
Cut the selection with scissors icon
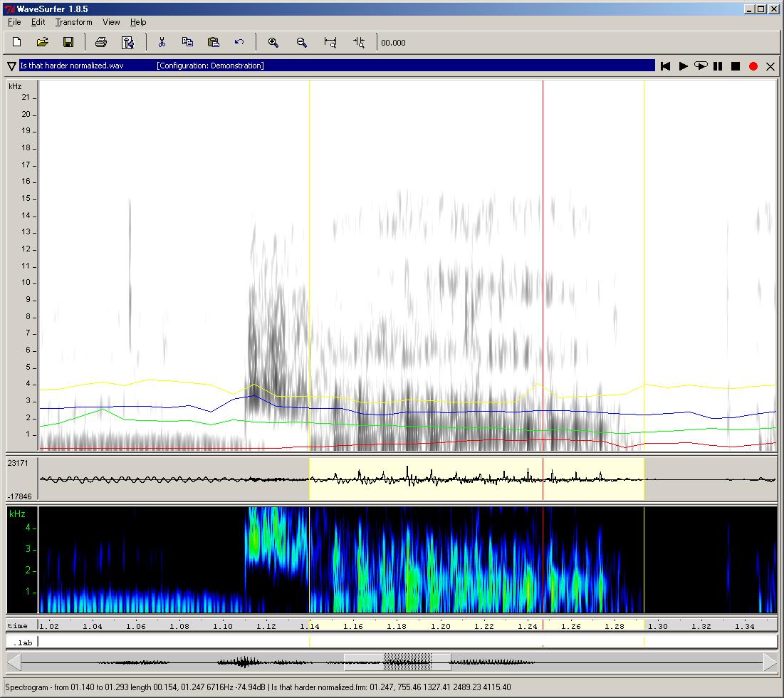162,43
